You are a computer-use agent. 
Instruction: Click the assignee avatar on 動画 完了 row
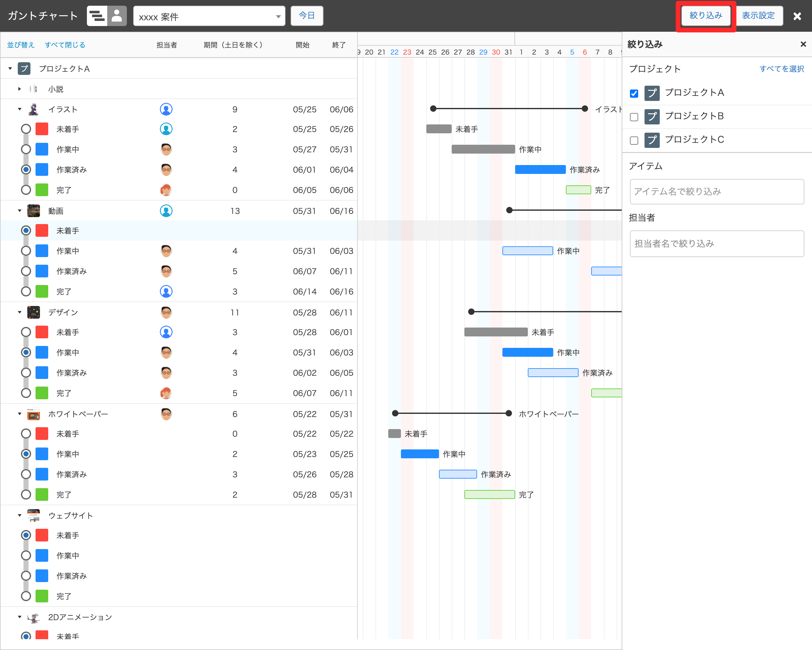[166, 291]
